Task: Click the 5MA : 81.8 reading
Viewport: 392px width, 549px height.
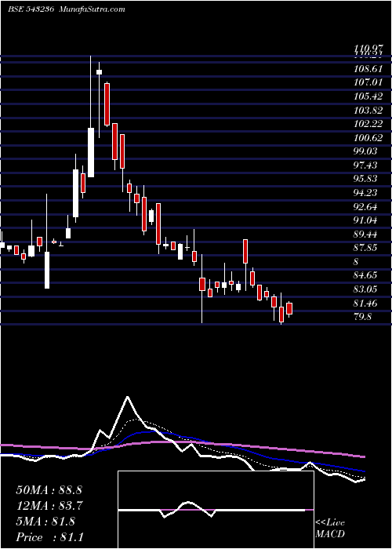Action: (x=45, y=522)
